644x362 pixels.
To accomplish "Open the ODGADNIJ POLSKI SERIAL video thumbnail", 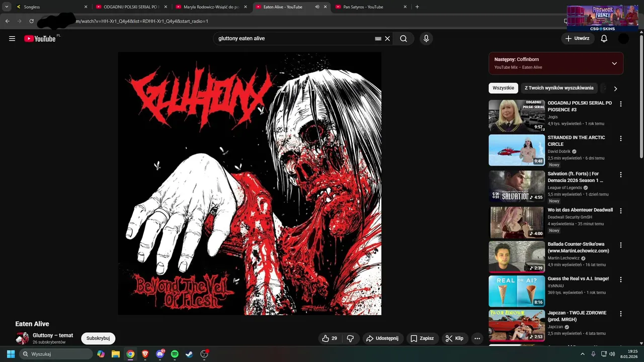I will point(517,116).
